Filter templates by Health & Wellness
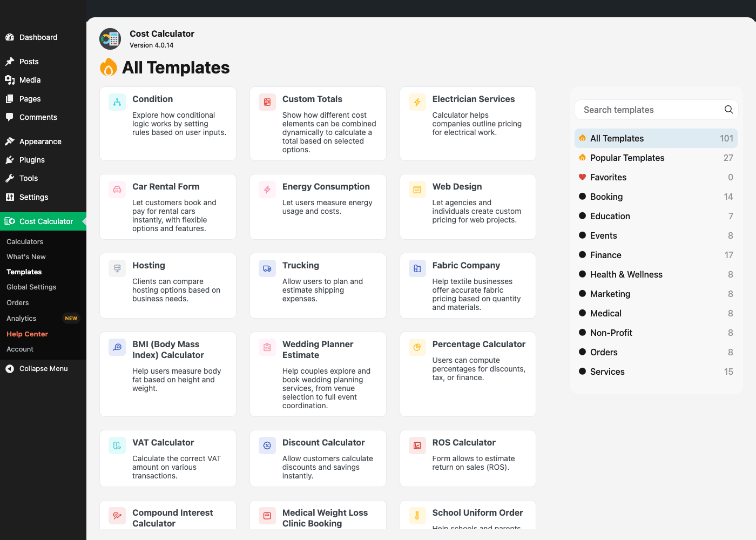The height and width of the screenshot is (540, 756). [x=656, y=274]
